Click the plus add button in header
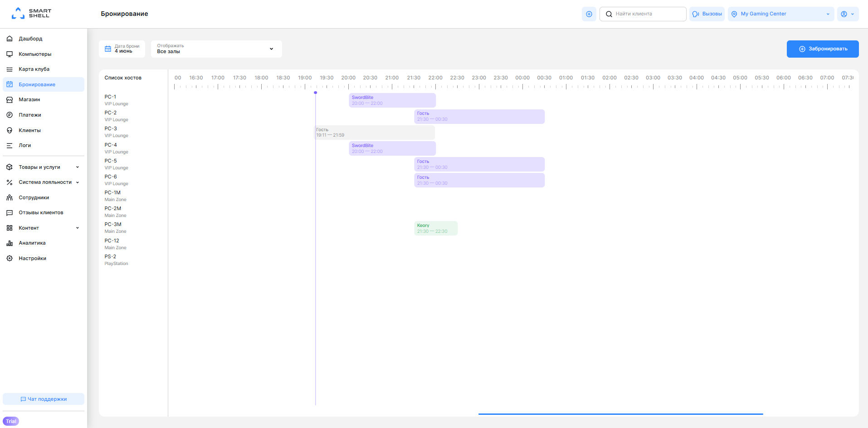Image resolution: width=868 pixels, height=428 pixels. tap(589, 14)
